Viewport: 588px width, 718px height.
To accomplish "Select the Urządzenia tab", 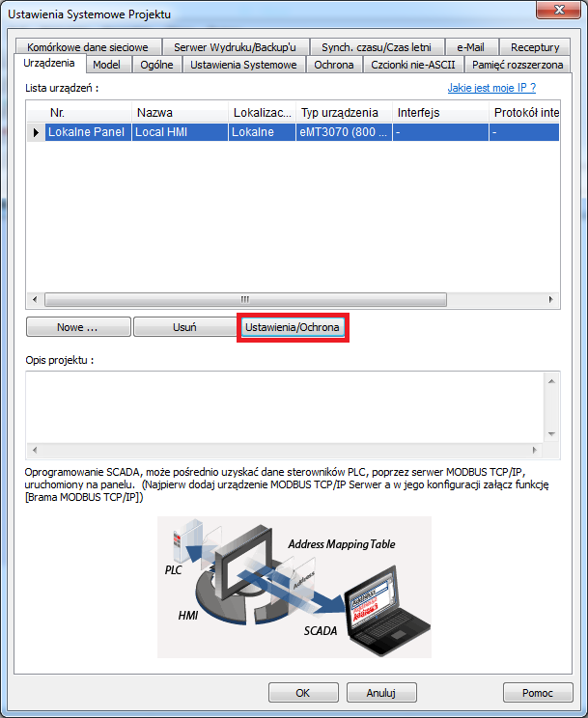I will tap(49, 63).
